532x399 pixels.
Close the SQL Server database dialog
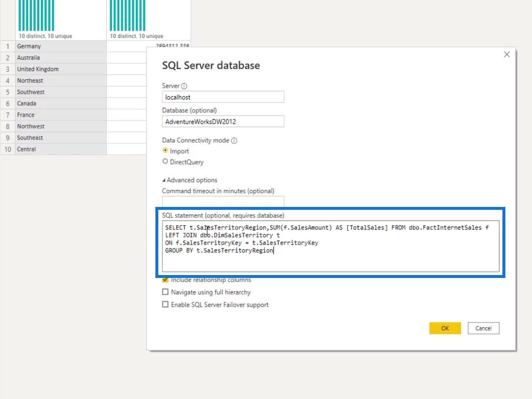pyautogui.click(x=506, y=54)
